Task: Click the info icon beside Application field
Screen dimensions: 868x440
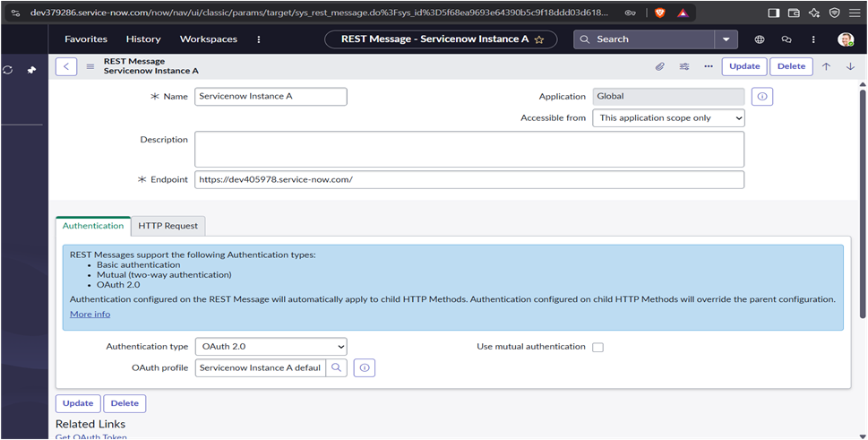Action: (762, 96)
